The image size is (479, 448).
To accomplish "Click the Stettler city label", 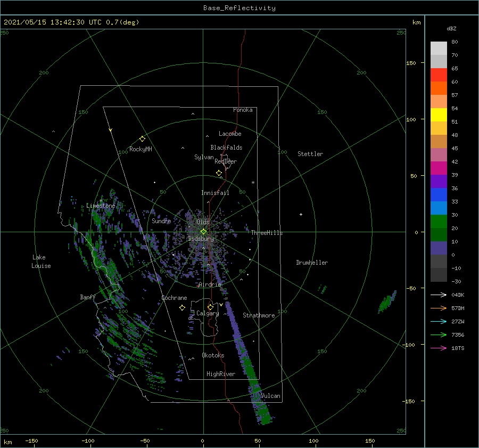I will [310, 154].
